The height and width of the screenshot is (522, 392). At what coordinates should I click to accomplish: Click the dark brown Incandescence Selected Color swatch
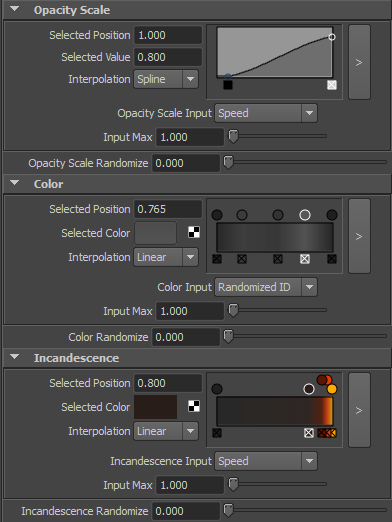[x=155, y=407]
